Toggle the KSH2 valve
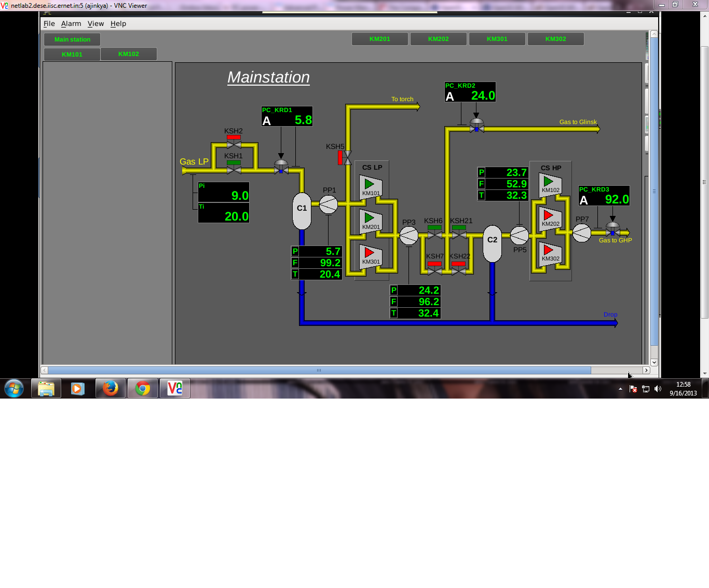 tap(234, 143)
